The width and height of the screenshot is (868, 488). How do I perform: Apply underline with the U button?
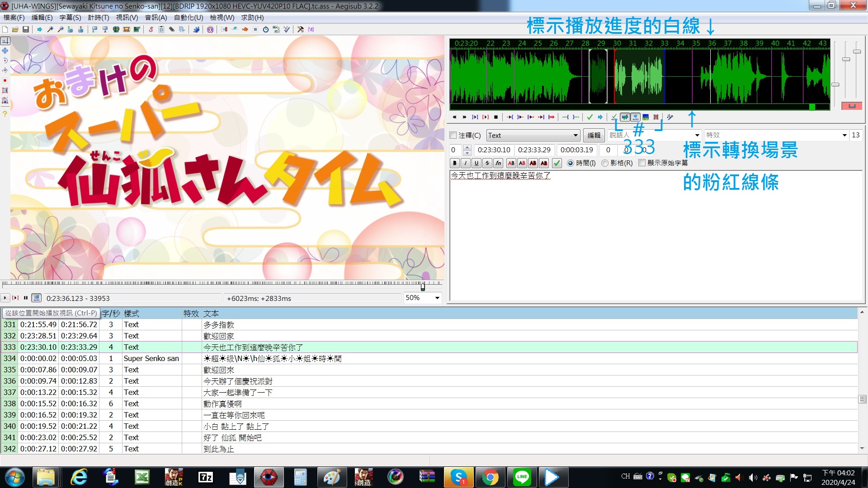(476, 163)
